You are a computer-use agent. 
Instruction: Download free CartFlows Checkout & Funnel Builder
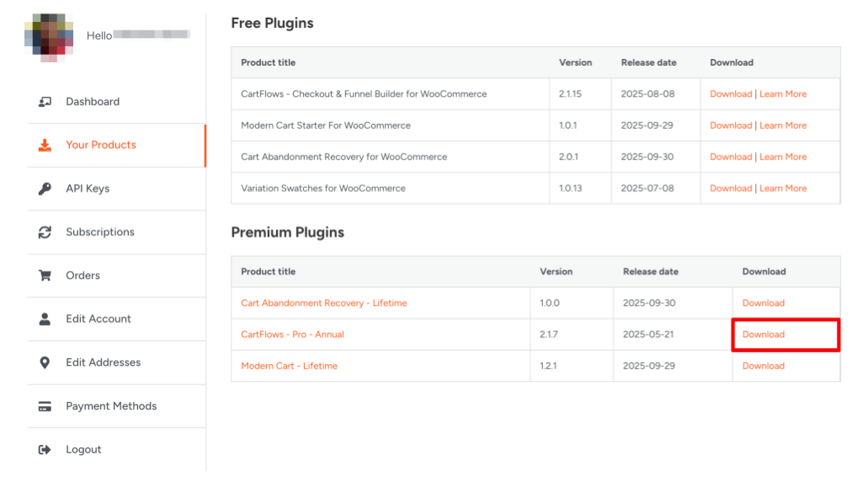(730, 94)
